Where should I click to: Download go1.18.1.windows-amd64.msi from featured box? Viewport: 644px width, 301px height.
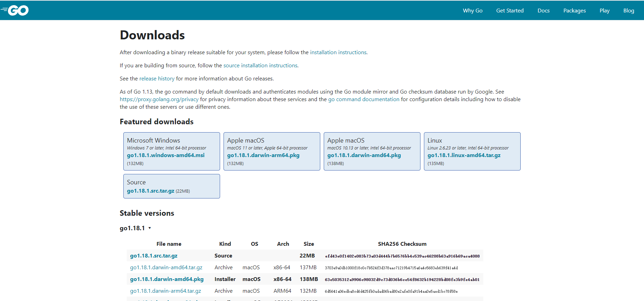(x=166, y=155)
